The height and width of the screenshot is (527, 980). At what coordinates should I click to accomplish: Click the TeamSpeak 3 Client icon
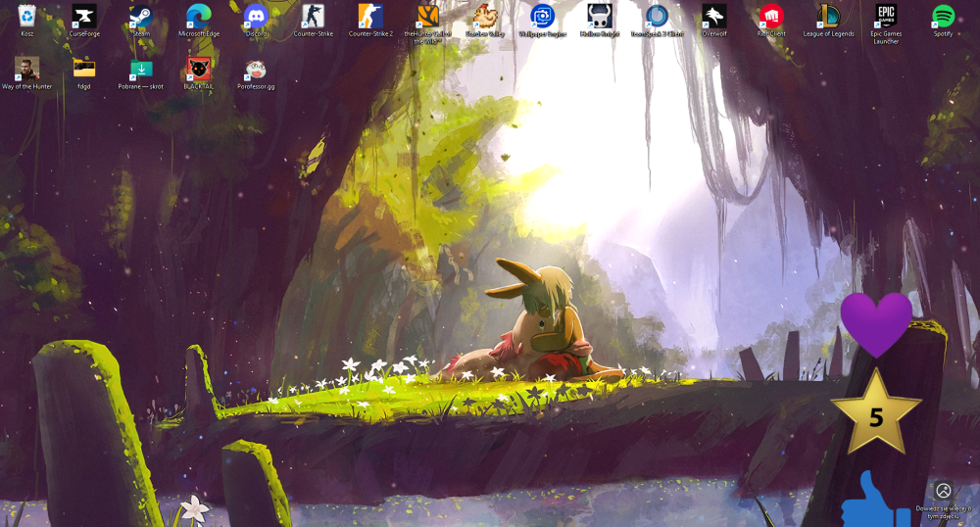point(657,21)
